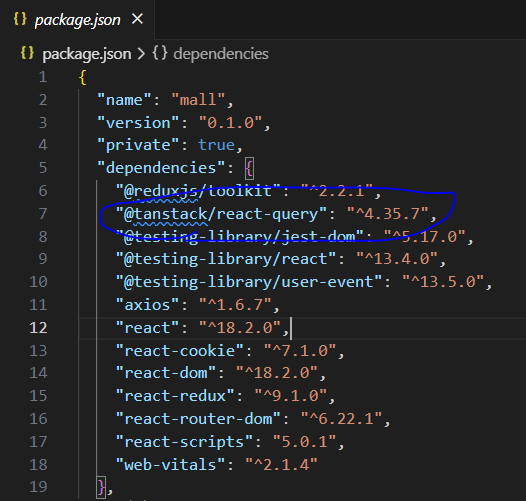Click the "^1.6.7" axios version

point(235,305)
